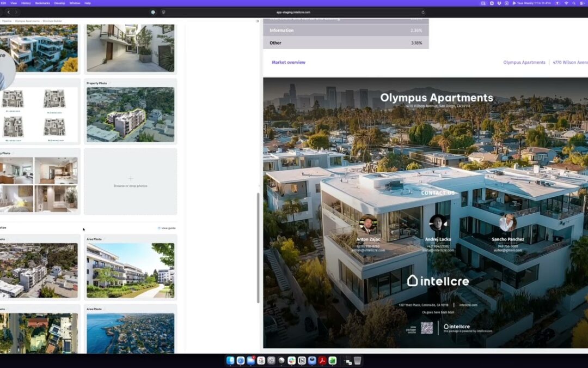588x368 pixels.
Task: Select the neighborhood aerial area photo
Action: [x=39, y=270]
